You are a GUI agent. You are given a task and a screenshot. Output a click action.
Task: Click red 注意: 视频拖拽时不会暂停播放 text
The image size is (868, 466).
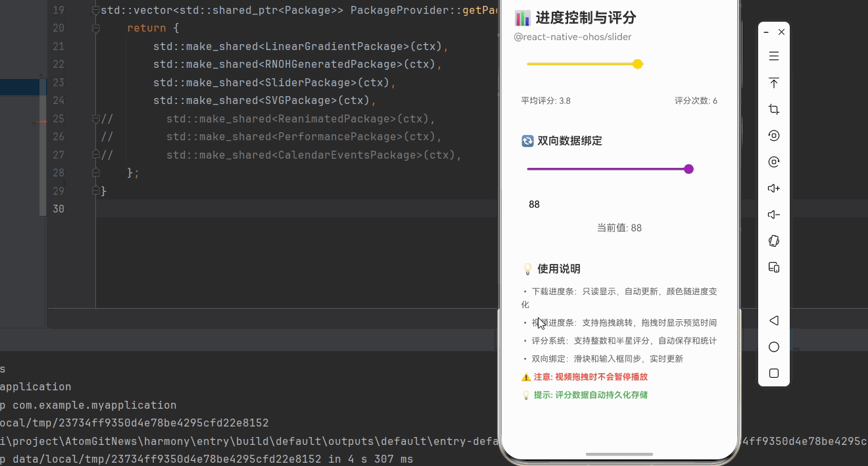point(591,377)
